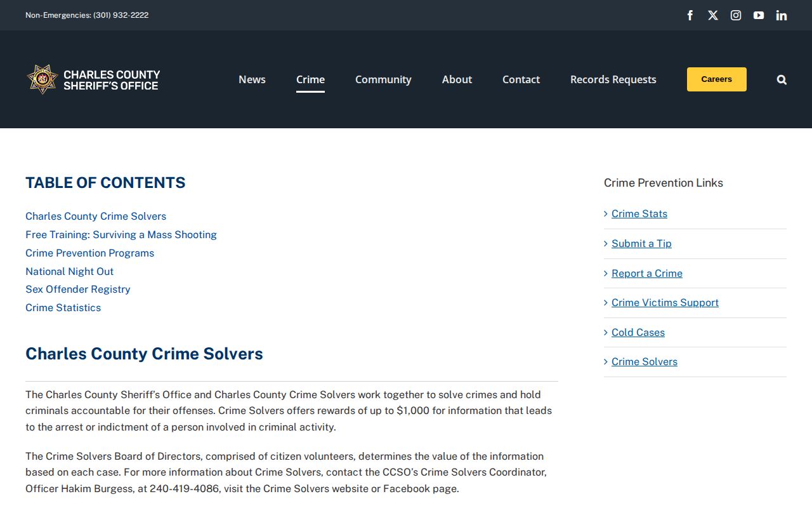
Task: Click the Charles County Crime Solvers heading
Action: point(144,354)
